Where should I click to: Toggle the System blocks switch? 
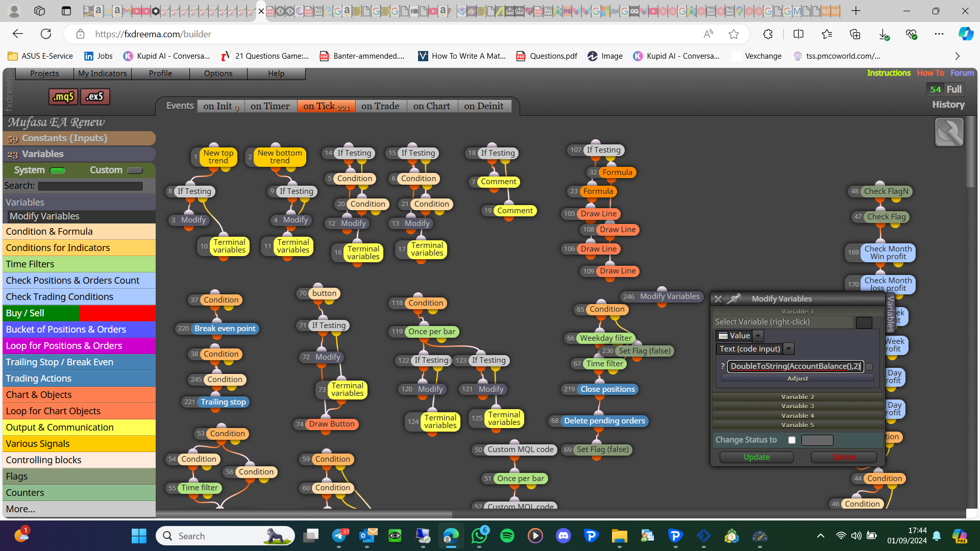[58, 170]
